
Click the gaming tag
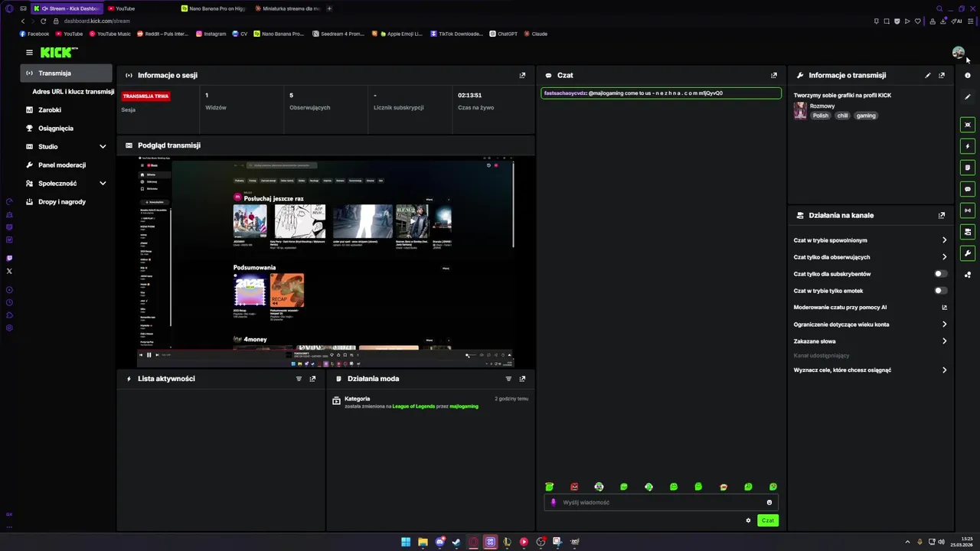tap(866, 116)
